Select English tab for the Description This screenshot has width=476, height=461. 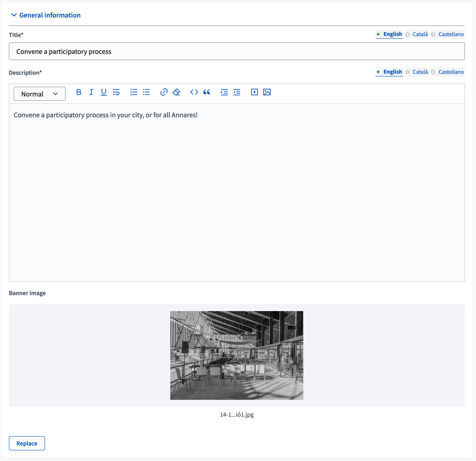point(389,72)
